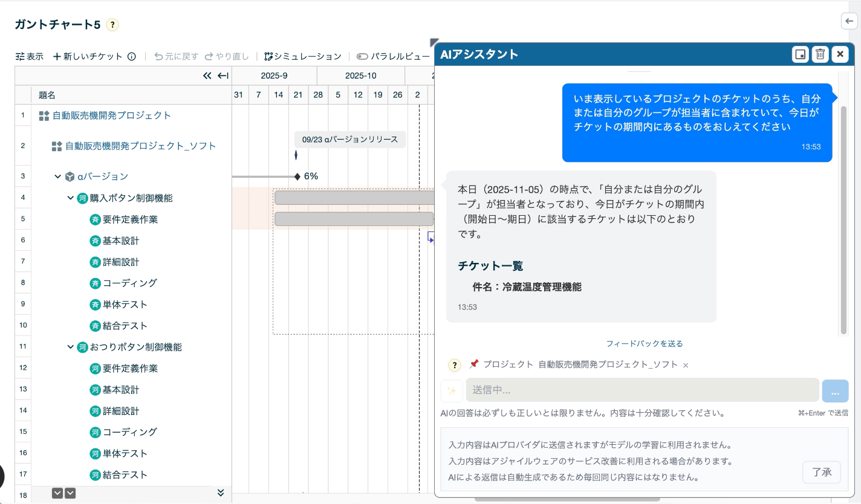Image resolution: width=861 pixels, height=504 pixels.
Task: Click the AI chat vertical scrollbar
Action: point(843,218)
